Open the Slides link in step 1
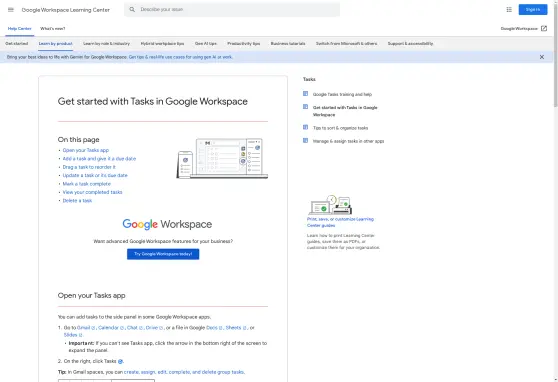 coord(70,335)
